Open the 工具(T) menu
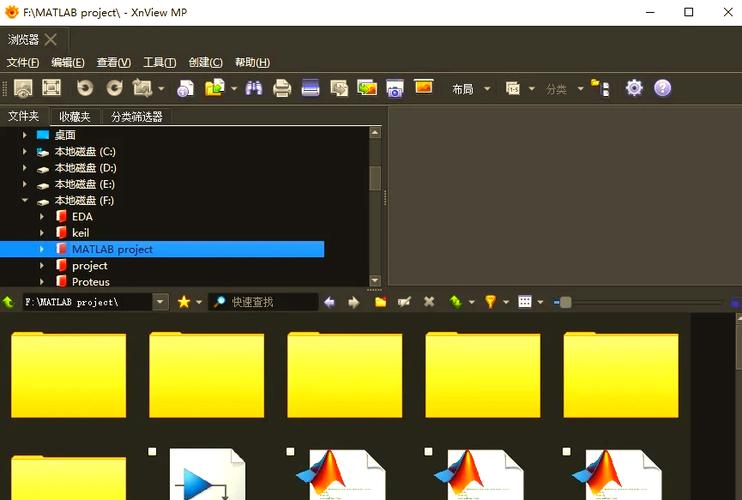 coord(159,62)
